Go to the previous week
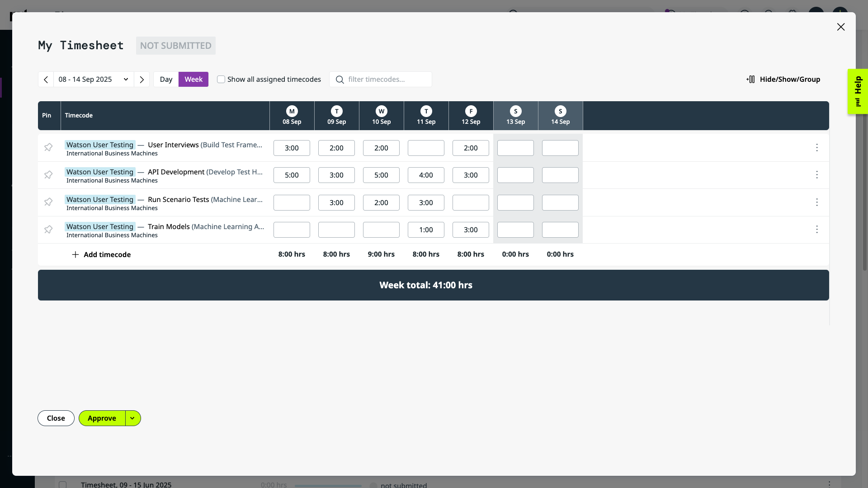 point(46,80)
